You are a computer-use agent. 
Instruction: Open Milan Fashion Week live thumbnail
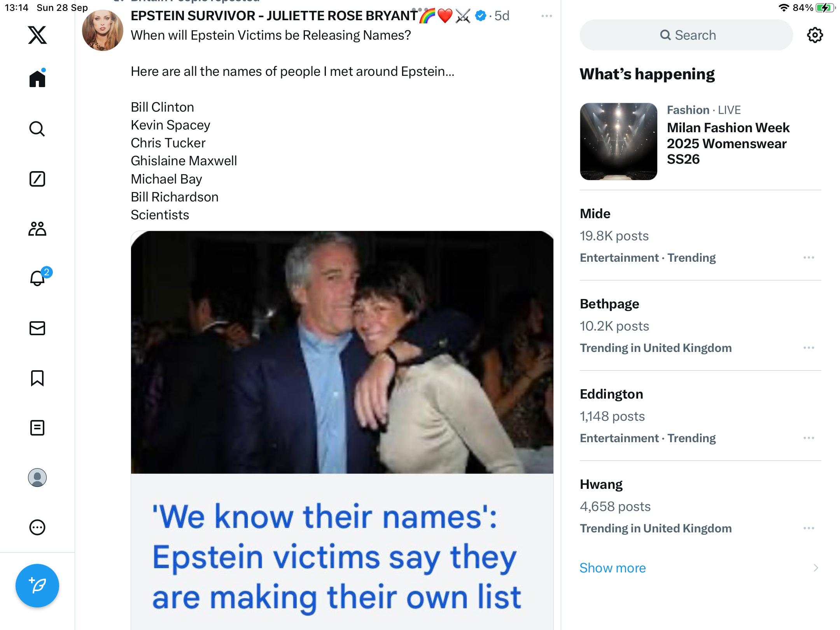618,142
